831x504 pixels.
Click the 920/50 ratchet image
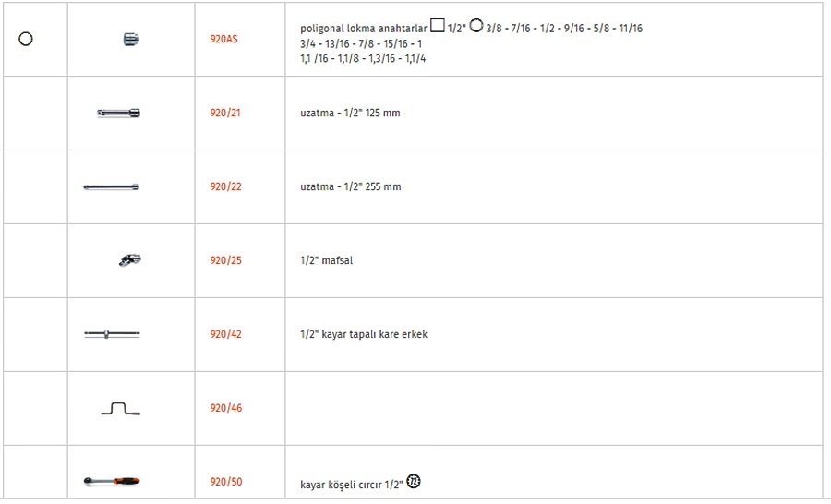point(112,482)
